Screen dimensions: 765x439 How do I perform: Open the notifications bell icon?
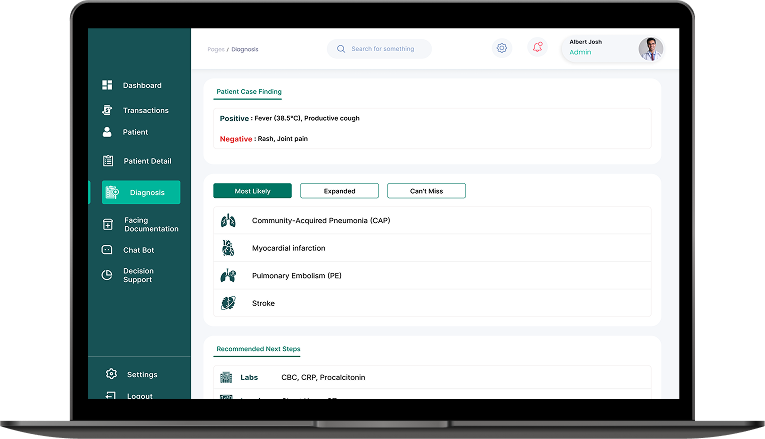(538, 48)
